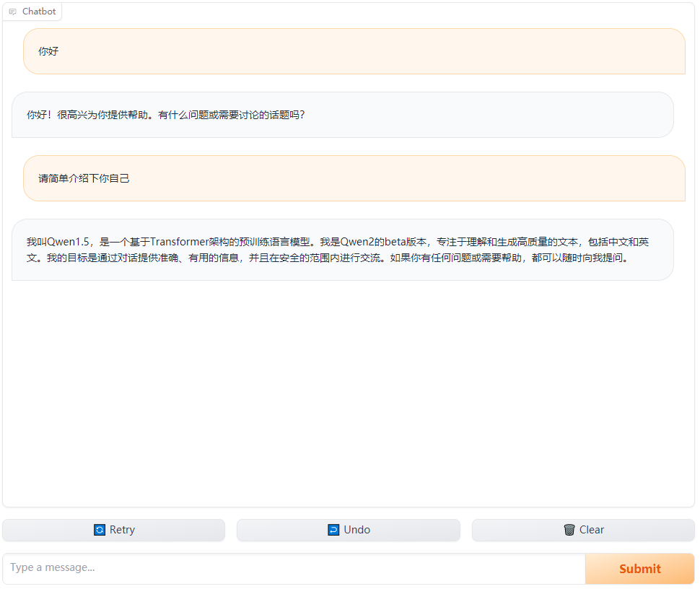Select the first user message '你好'
The width and height of the screenshot is (700, 589).
click(354, 51)
